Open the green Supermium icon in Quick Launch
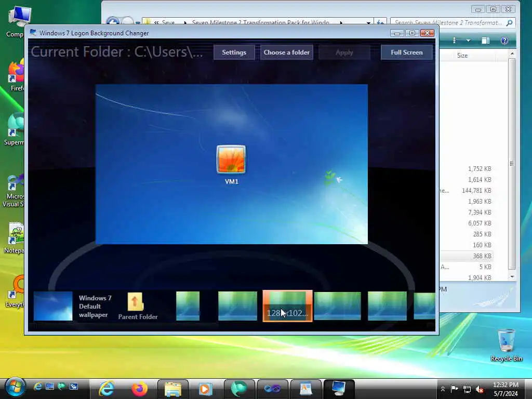Viewport: 532px width, 399px height. point(62,387)
